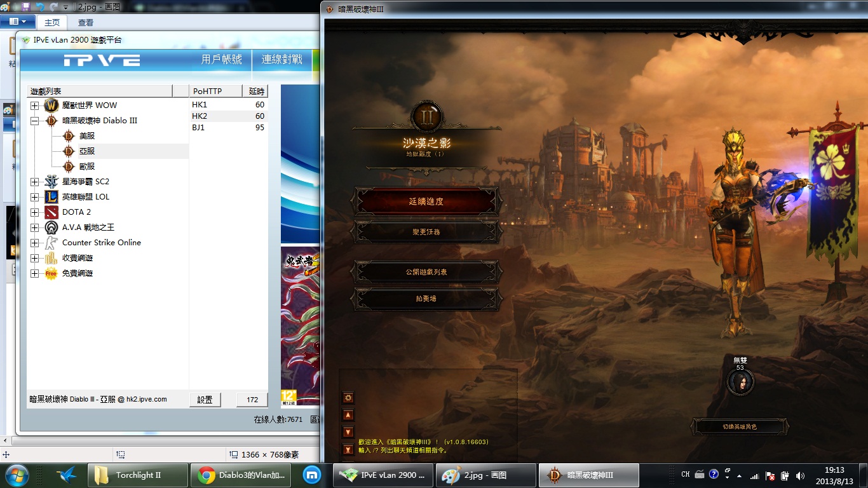Click the network signal bars tray icon
Viewport: 868px width, 488px height.
tap(754, 475)
